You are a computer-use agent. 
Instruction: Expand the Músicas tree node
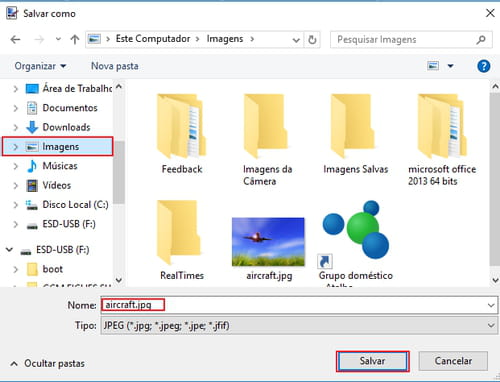pyautogui.click(x=15, y=166)
